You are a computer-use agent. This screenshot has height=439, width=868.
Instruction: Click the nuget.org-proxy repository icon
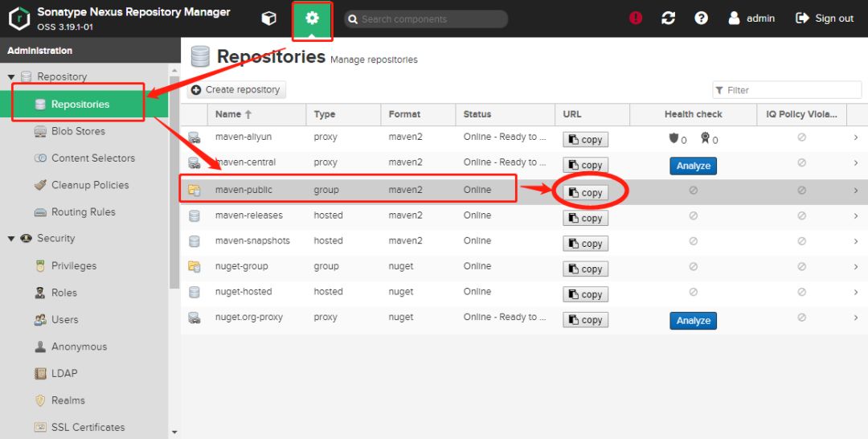194,318
